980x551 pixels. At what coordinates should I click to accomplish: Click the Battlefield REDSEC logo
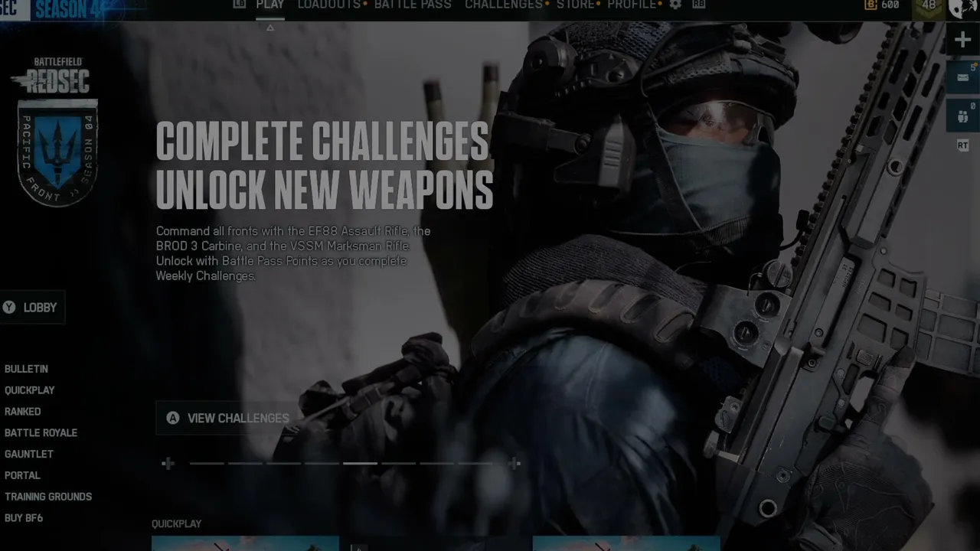pyautogui.click(x=51, y=75)
